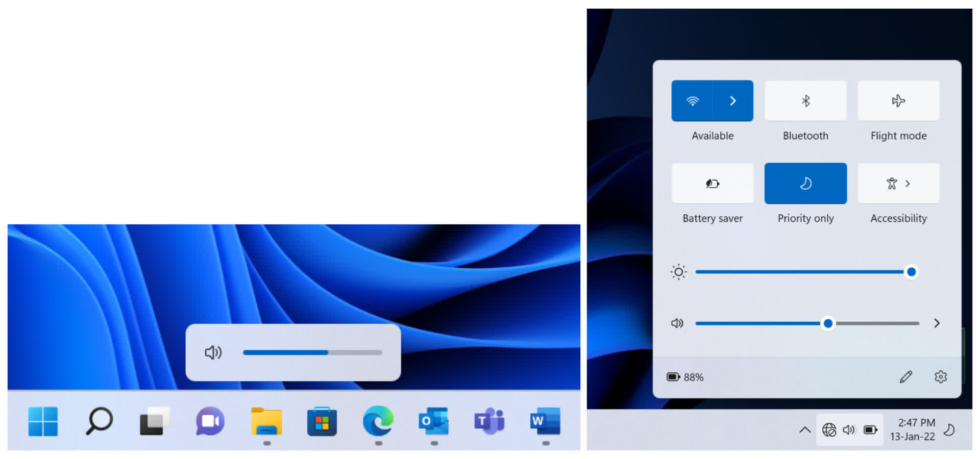Enable Battery saver tile

(x=713, y=184)
